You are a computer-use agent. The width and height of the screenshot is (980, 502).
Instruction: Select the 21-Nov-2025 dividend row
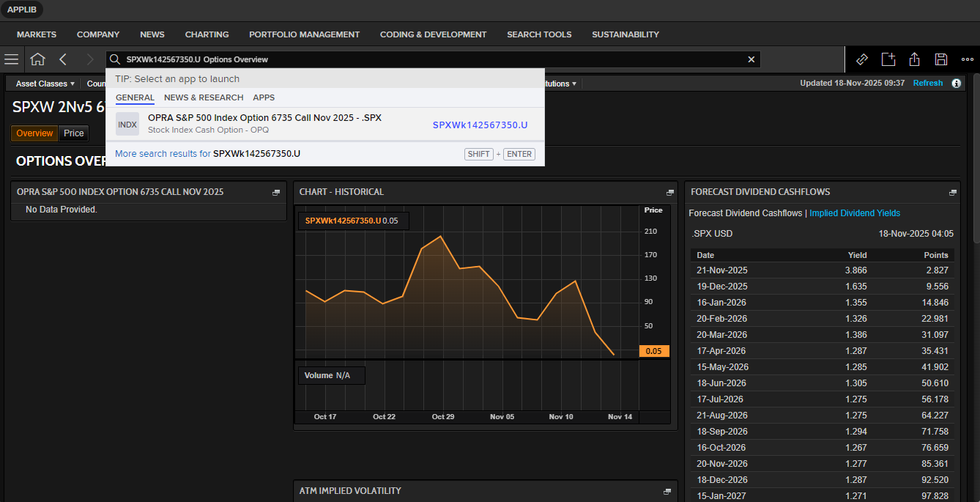click(822, 270)
